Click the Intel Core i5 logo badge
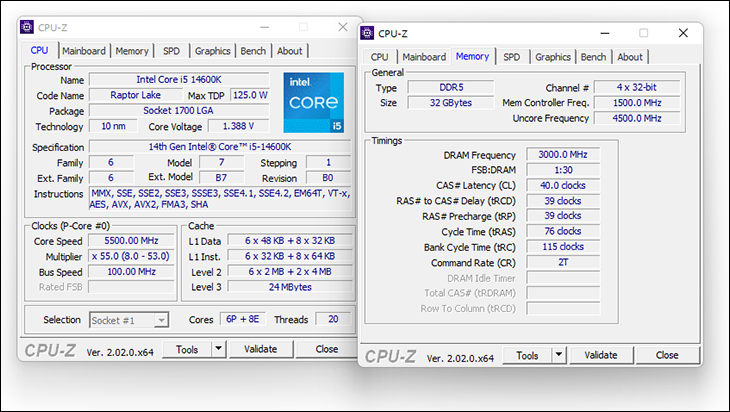Viewport: 730px width, 412px height. tap(314, 102)
